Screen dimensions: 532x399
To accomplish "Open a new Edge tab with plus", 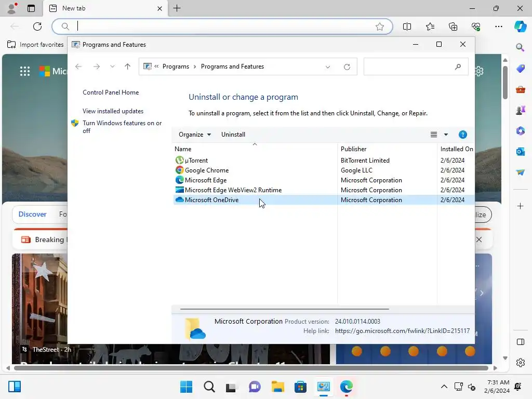I will pos(177,8).
